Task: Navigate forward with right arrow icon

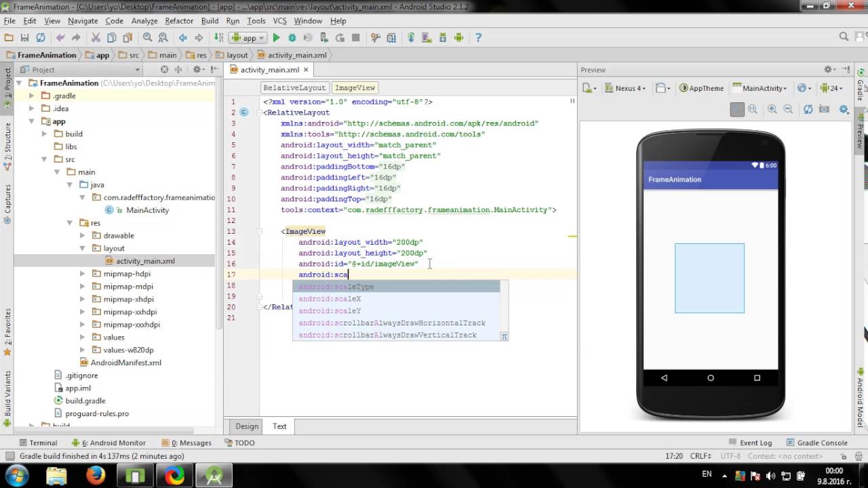Action: pos(199,38)
